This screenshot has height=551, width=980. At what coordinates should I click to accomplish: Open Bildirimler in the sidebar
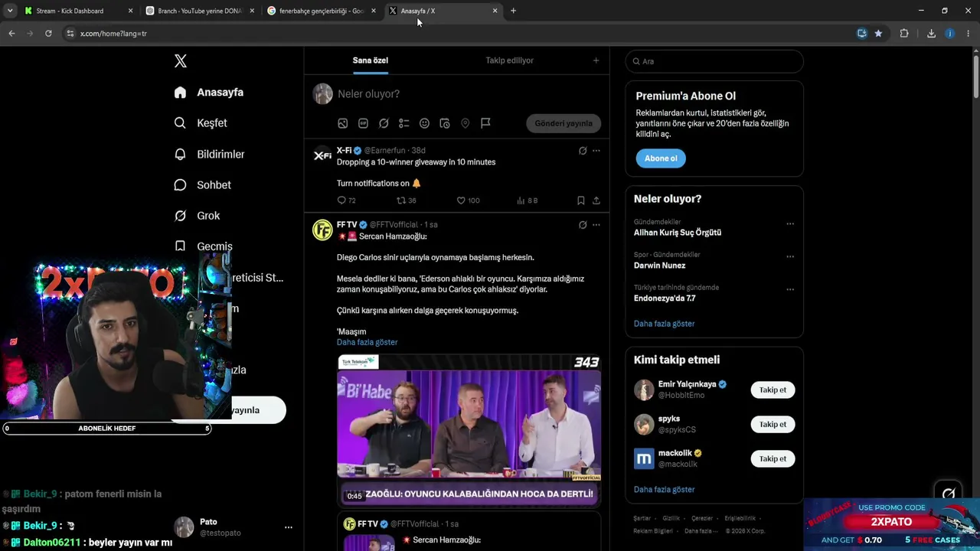point(209,154)
